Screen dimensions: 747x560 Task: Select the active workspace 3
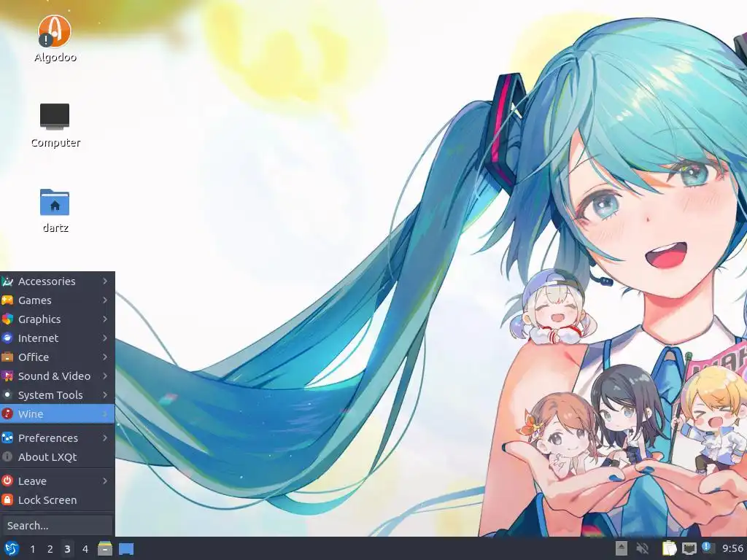(x=67, y=549)
